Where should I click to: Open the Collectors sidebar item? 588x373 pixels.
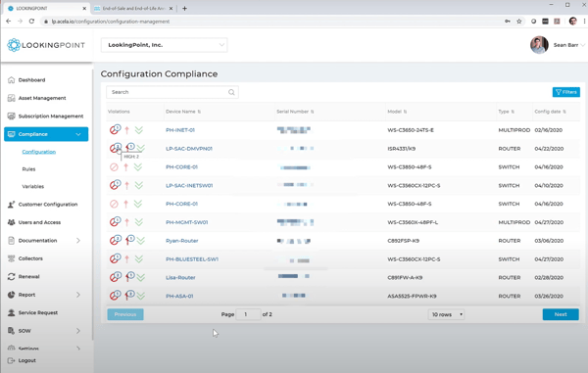tap(30, 258)
